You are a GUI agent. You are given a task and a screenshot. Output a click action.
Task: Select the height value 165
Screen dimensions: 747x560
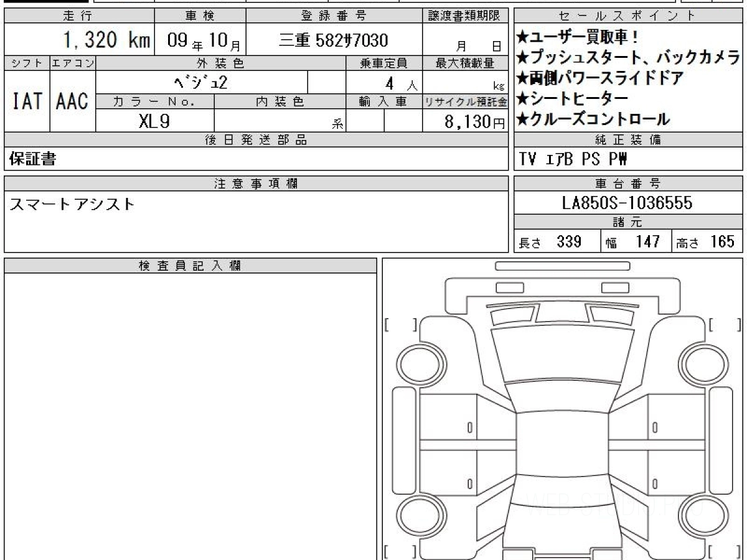tap(722, 241)
